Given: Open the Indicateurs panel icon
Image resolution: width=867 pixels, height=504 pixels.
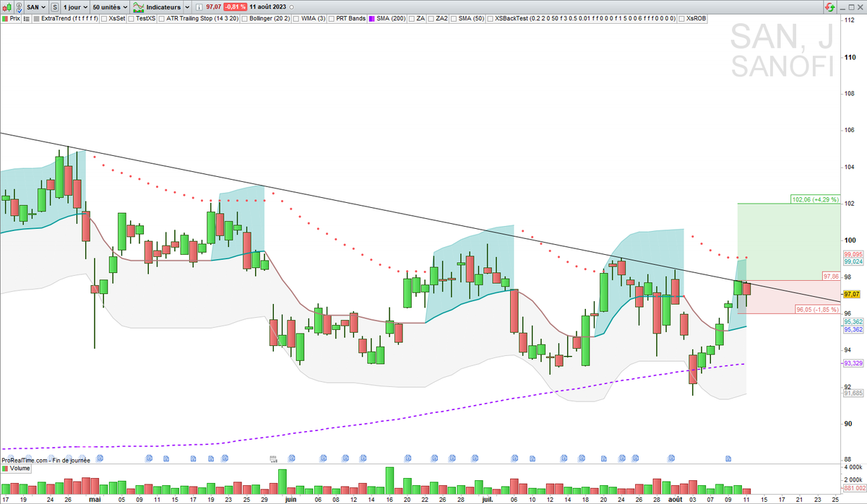Looking at the screenshot, I should click(x=138, y=7).
